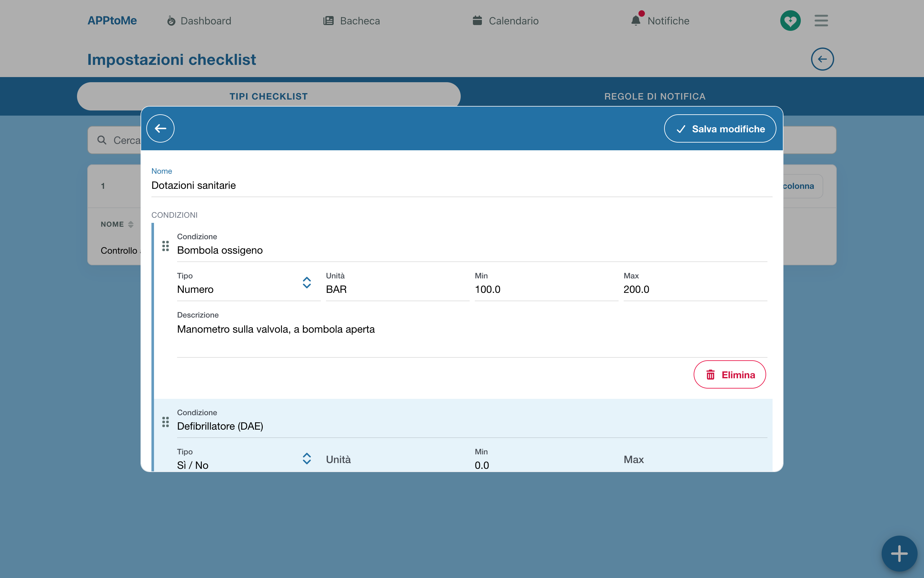
Task: Click the APPtoMe logo link
Action: point(112,21)
